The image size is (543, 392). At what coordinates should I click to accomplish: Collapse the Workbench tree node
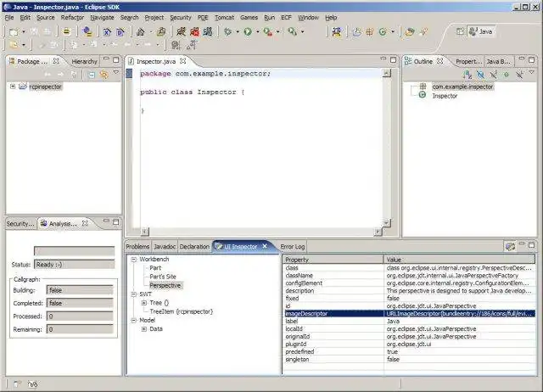pos(134,259)
